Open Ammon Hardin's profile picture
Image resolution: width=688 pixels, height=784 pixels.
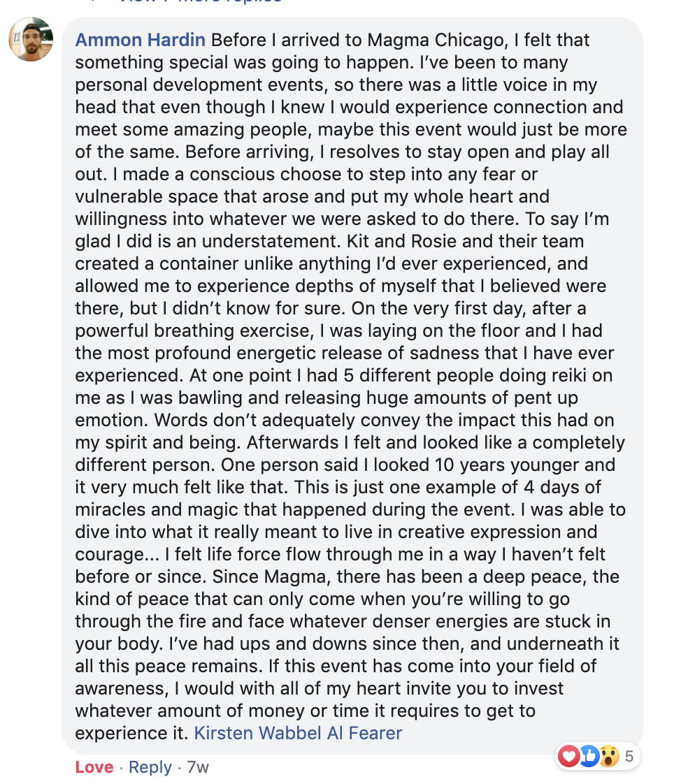coord(31,40)
